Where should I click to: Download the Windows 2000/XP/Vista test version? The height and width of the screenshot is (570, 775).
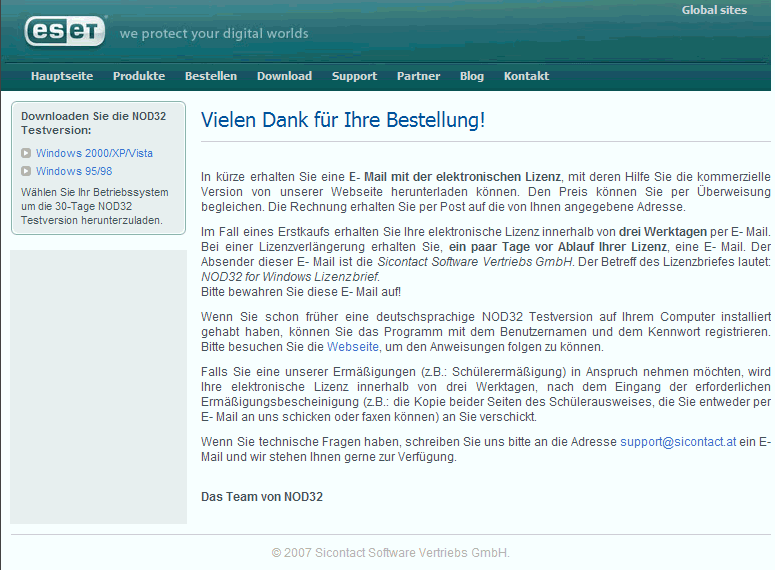coord(94,153)
